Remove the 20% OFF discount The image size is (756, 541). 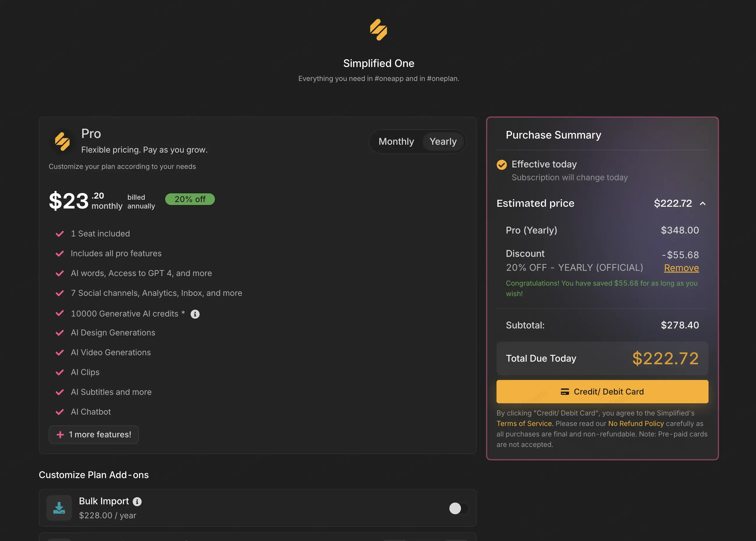(x=681, y=268)
